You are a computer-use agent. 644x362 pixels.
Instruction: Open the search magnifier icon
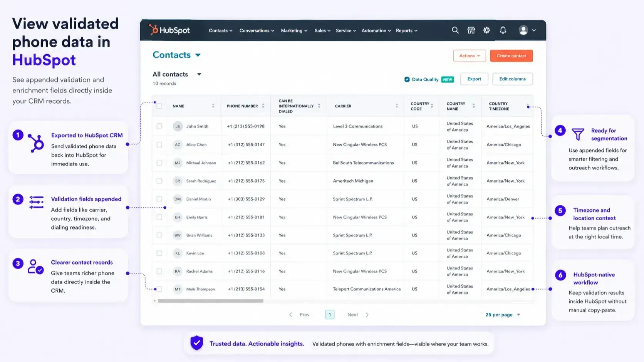pos(455,30)
